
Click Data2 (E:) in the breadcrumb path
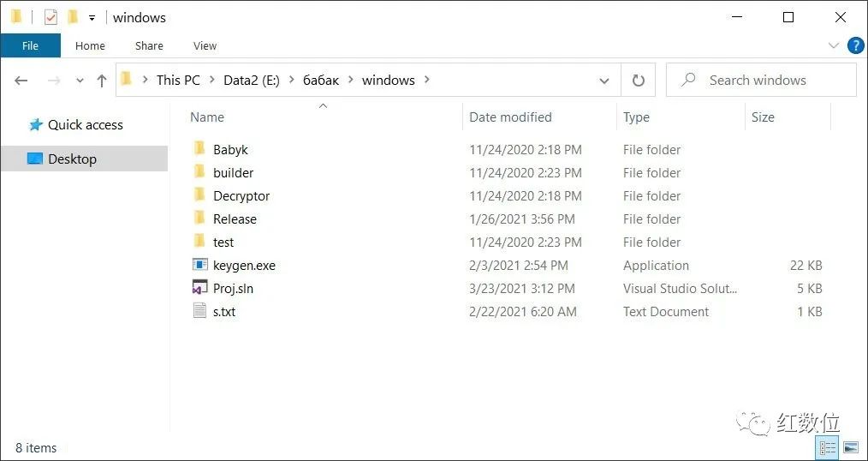pos(252,81)
